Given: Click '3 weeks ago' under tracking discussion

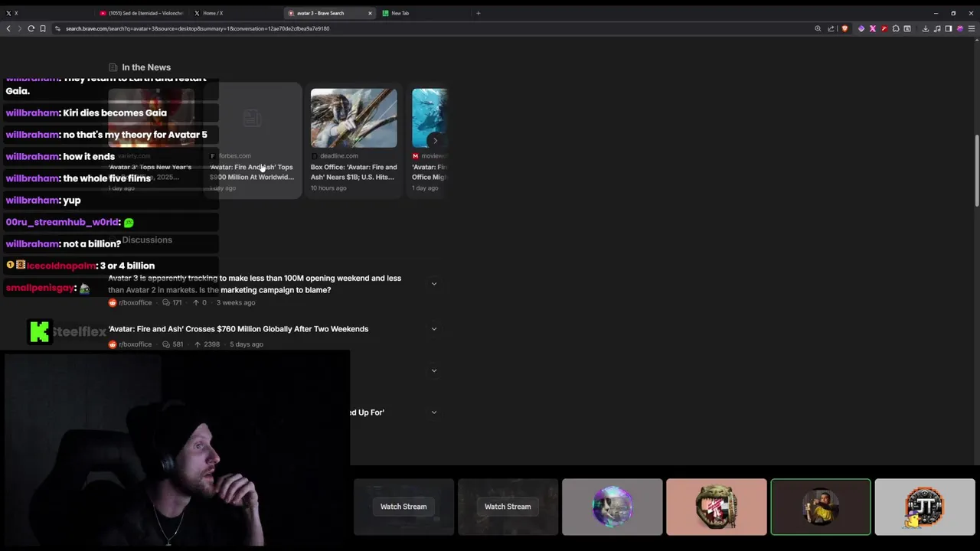Looking at the screenshot, I should pos(236,302).
